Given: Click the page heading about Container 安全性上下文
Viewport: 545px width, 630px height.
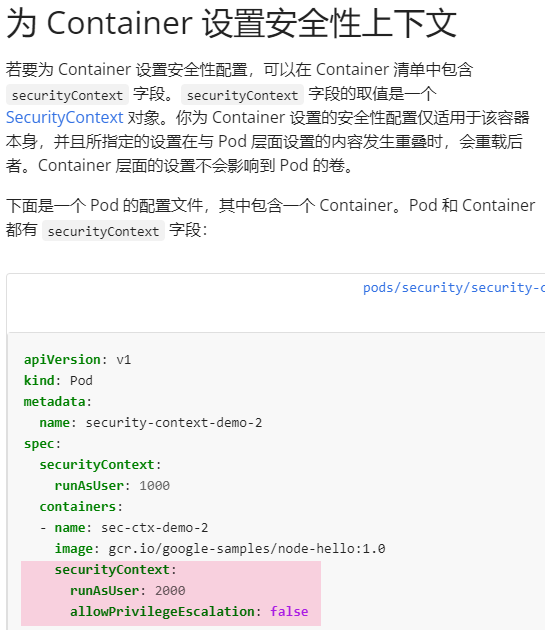Looking at the screenshot, I should click(x=232, y=23).
